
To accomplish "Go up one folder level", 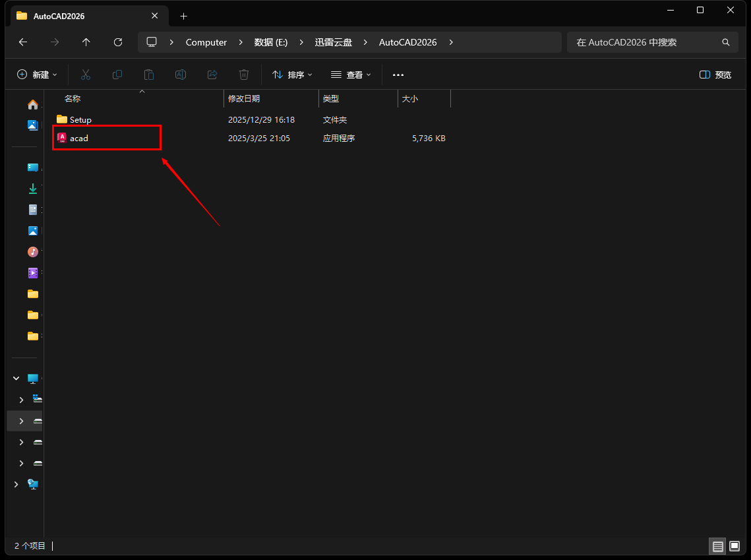I will coord(86,42).
